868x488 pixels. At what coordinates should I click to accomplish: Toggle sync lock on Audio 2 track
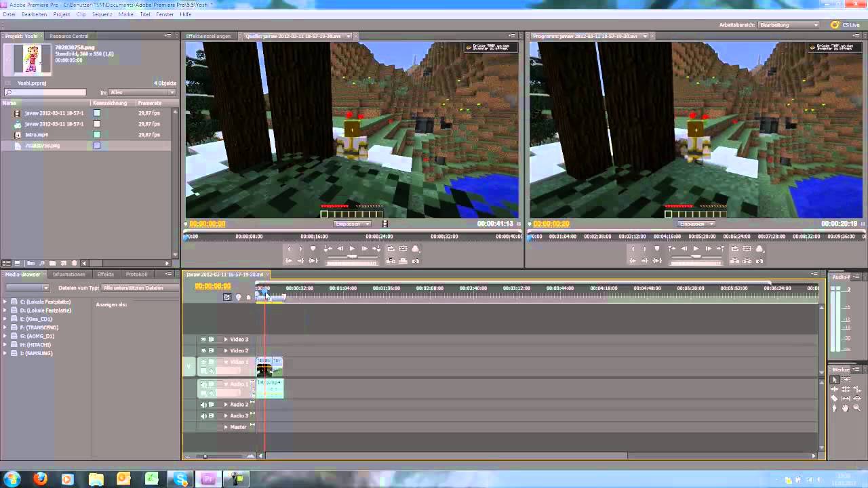point(212,405)
